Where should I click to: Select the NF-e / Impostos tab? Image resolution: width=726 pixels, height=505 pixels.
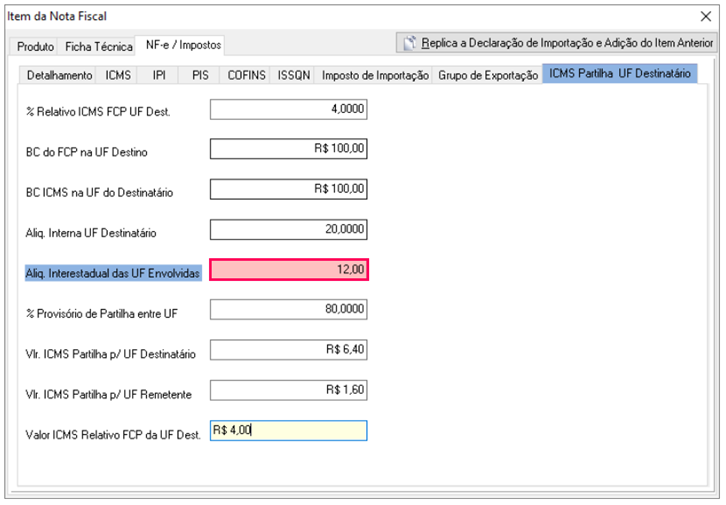(182, 45)
